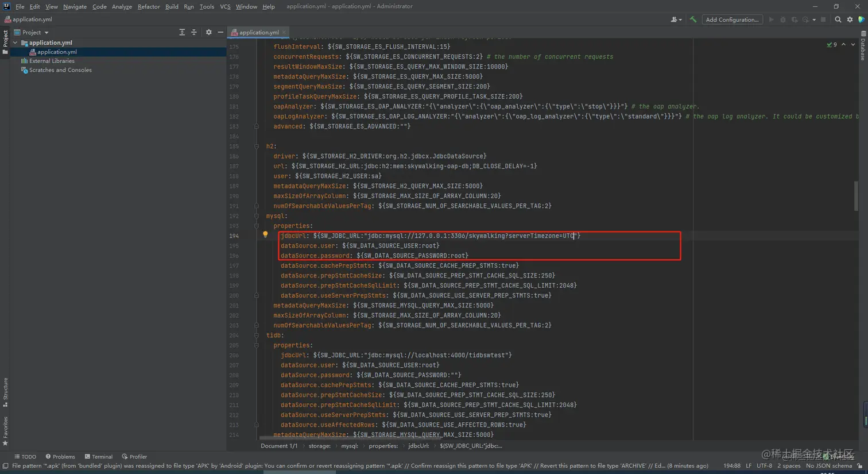Screen dimensions: 868x474
Task: Open the Profiler tool window
Action: 134,457
